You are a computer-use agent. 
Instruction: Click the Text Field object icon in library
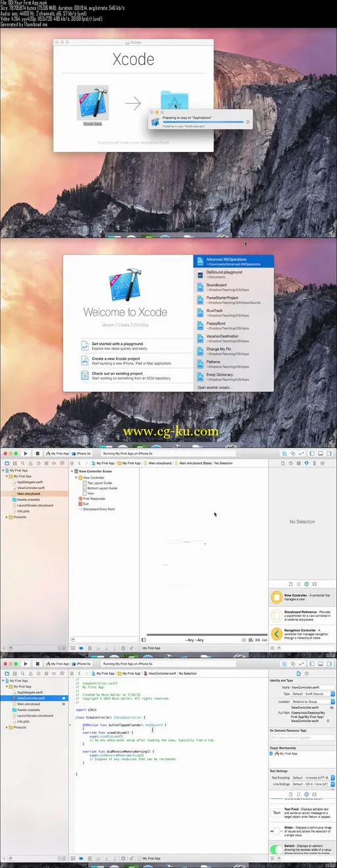pos(276,813)
